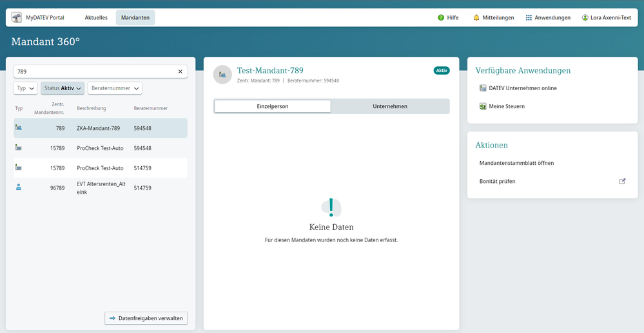This screenshot has height=333, width=644.
Task: Select the Mandanten navigation tab
Action: pos(135,17)
